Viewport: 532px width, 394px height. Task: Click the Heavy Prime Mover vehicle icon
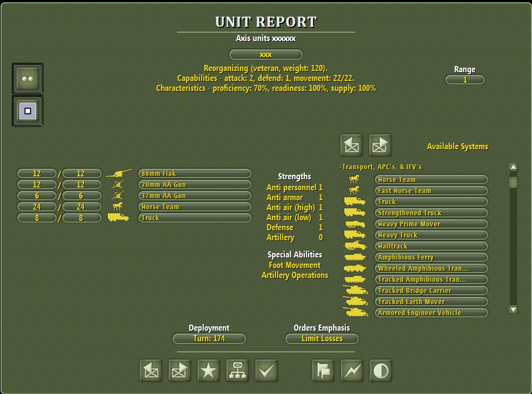(x=355, y=224)
